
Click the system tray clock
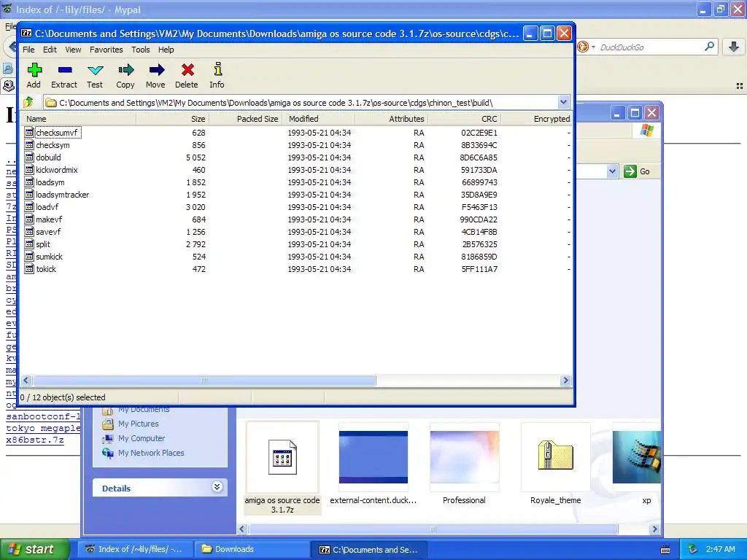(x=720, y=550)
